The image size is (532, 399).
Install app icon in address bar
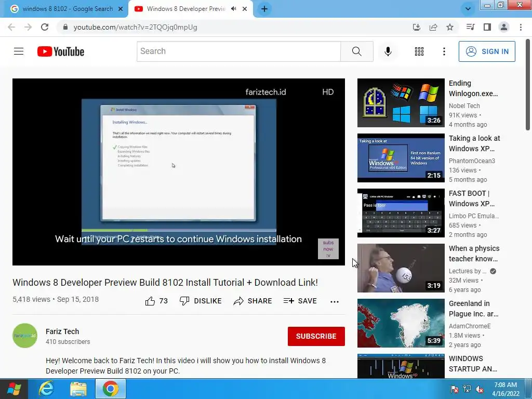(416, 27)
